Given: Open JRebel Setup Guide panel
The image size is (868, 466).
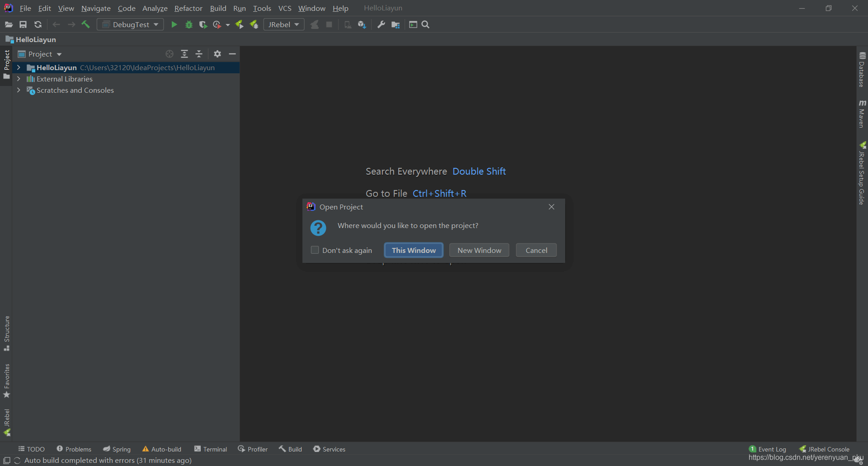Looking at the screenshot, I should 862,173.
